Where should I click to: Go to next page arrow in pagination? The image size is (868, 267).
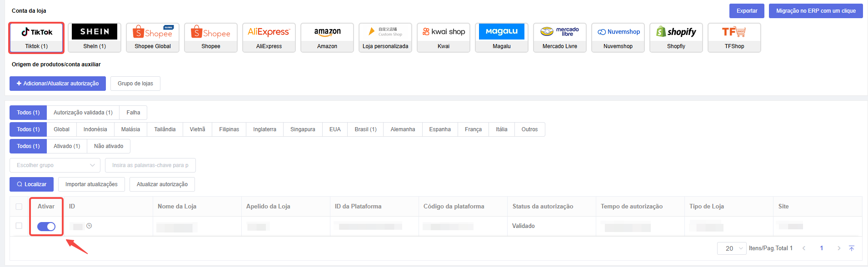coord(839,248)
